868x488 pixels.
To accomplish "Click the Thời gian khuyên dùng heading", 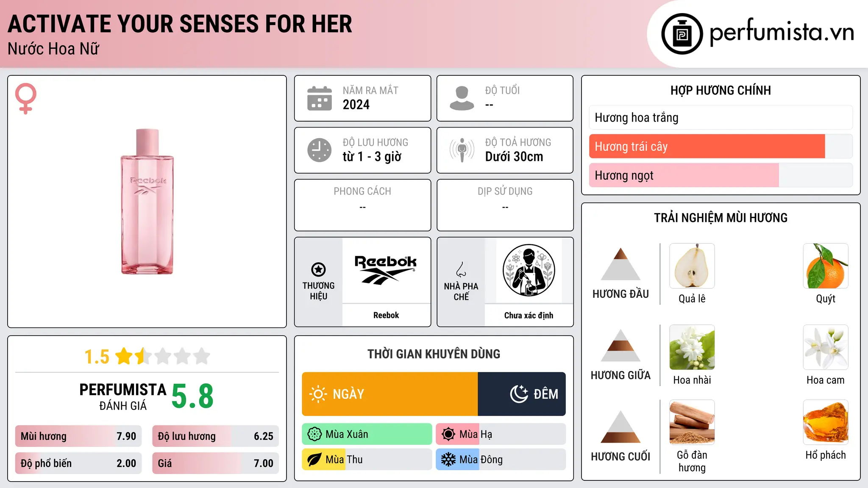I will 434,354.
